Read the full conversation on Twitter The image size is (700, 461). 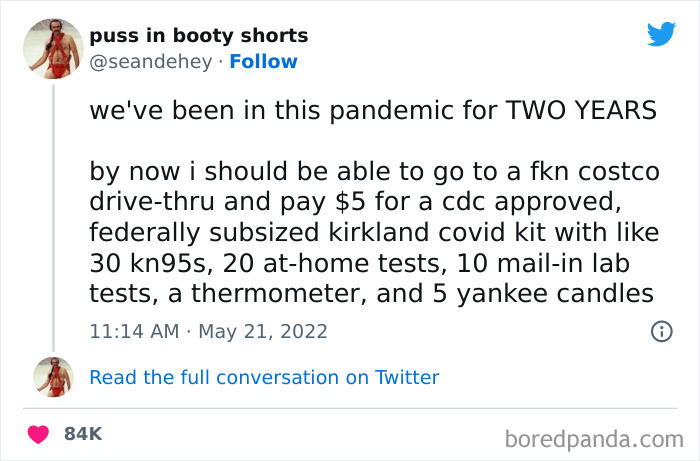264,378
